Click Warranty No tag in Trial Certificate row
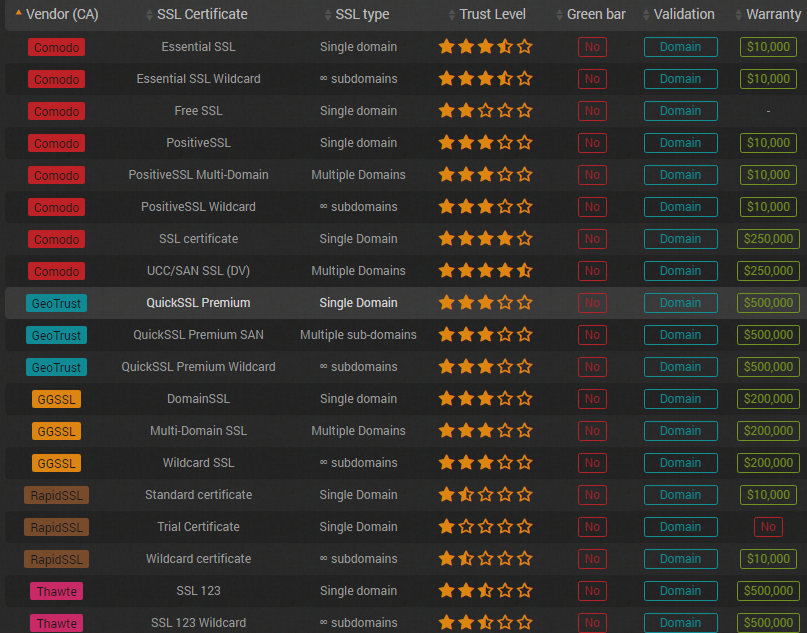The width and height of the screenshot is (807, 633). pos(768,527)
